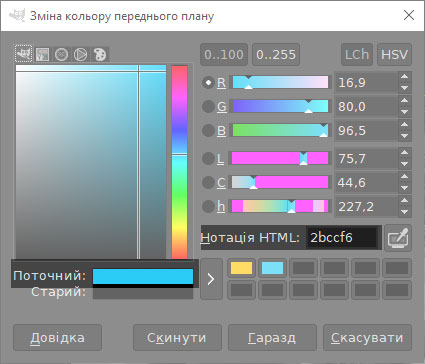Screen dimensions: 425x364
Task: Click the L value field 75,7
Action: point(367,158)
